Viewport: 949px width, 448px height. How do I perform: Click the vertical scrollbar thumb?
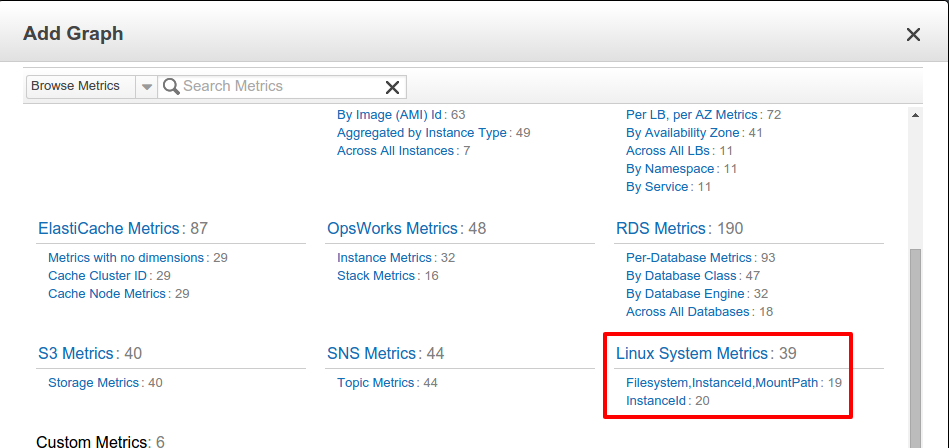click(915, 348)
